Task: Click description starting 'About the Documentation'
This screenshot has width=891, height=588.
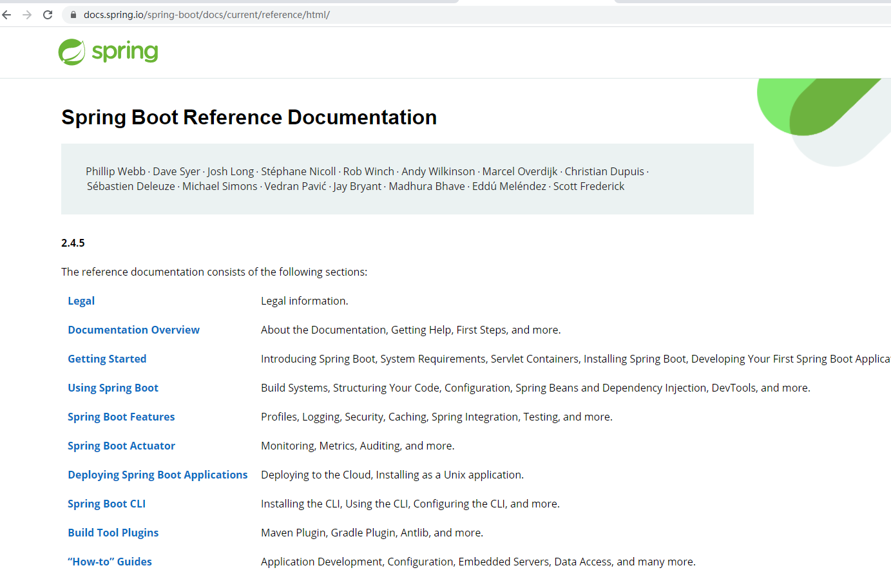Action: (411, 330)
